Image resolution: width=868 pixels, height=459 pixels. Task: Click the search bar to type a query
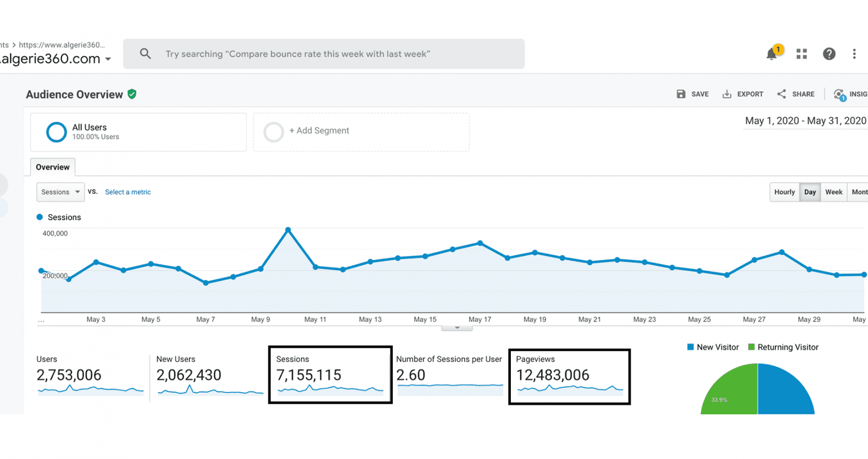tap(324, 54)
